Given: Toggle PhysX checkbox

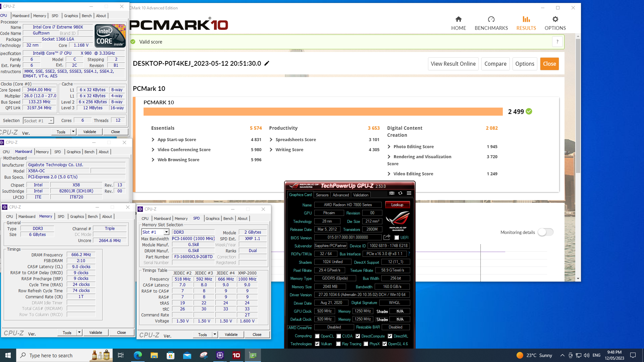Looking at the screenshot, I should (366, 344).
